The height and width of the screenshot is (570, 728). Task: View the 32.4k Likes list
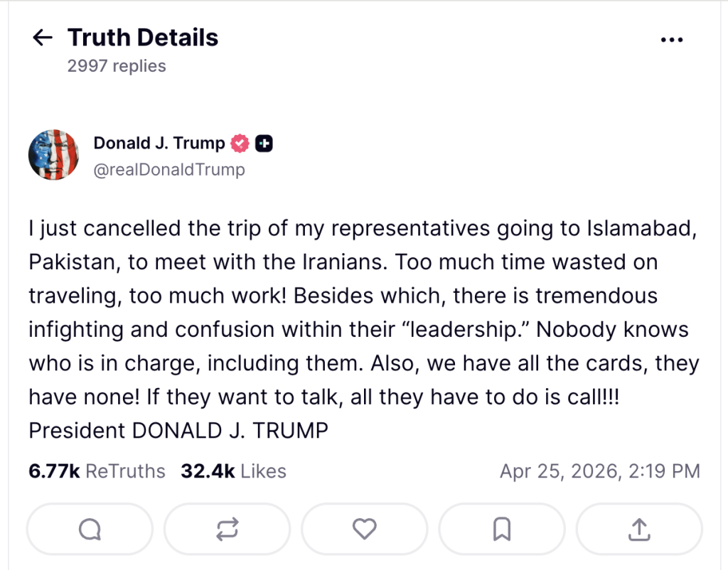pyautogui.click(x=233, y=471)
